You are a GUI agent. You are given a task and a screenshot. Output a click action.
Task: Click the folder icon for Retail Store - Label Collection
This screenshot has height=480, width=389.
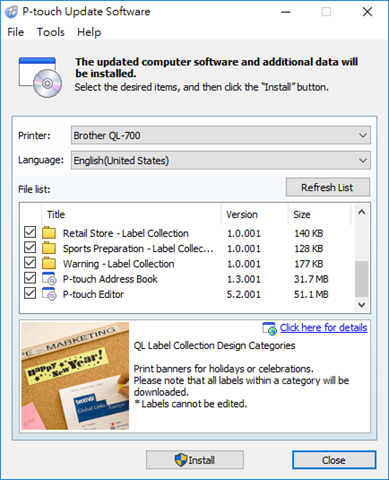click(49, 233)
